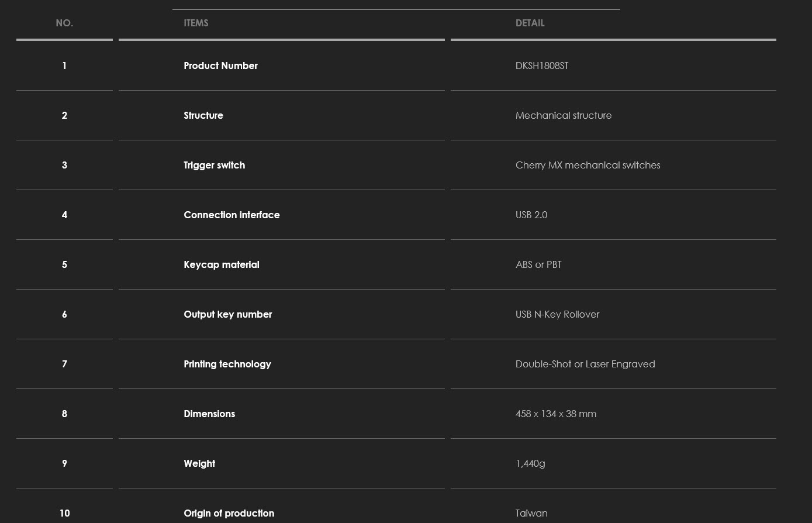812x523 pixels.
Task: Select the Printing technology row label
Action: (x=227, y=364)
